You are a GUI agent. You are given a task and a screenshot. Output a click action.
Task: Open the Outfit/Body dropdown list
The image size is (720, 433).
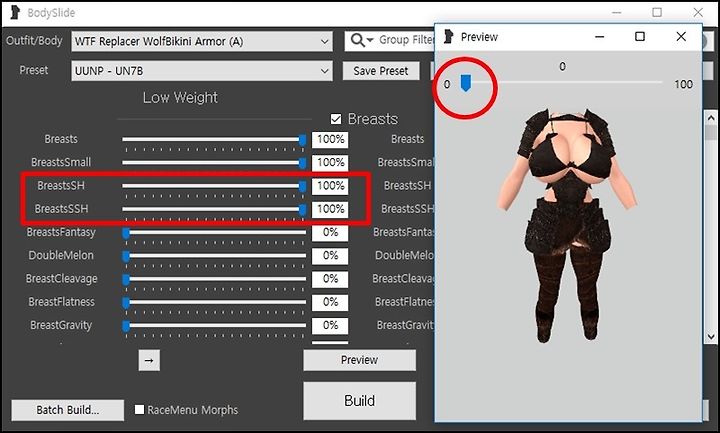[202, 41]
